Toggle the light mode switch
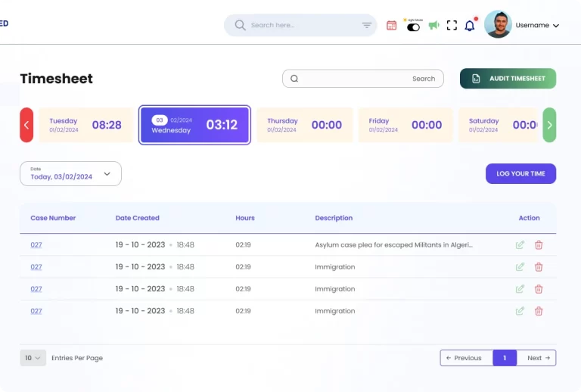Screen dimensions: 581x392 (413, 26)
